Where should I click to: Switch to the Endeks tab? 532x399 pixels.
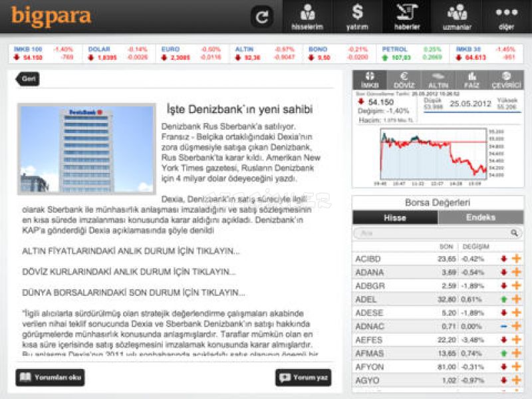pyautogui.click(x=481, y=217)
